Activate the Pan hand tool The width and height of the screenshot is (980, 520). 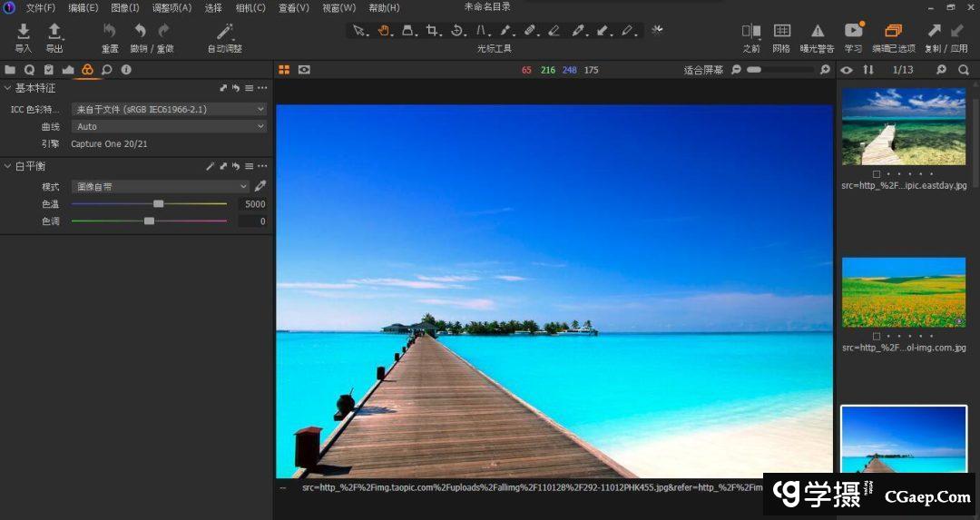(384, 30)
